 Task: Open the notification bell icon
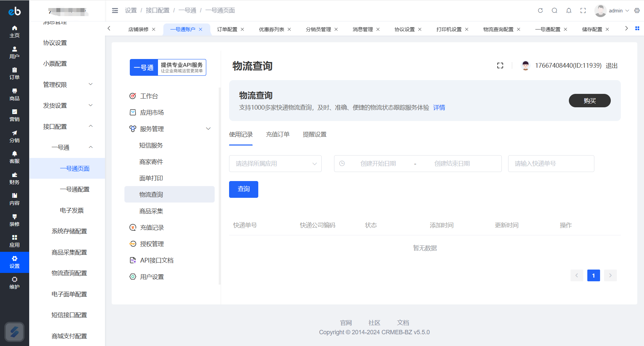(x=569, y=10)
